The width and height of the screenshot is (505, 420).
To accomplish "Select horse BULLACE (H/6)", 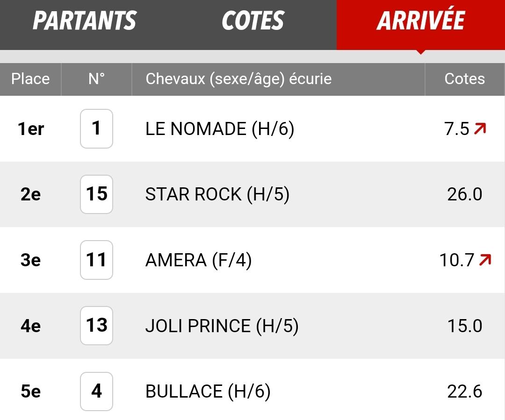I will 208,392.
